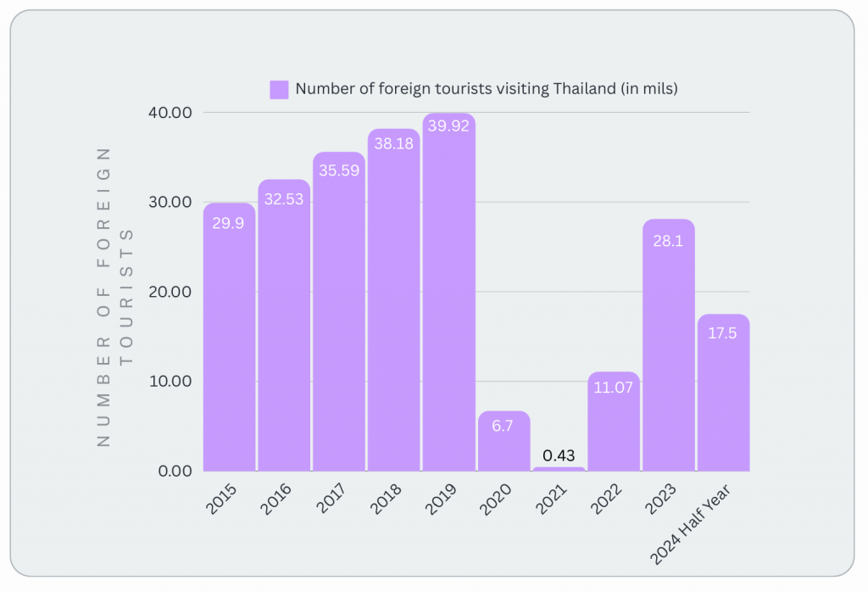
Task: Select the 2015 bar showing 29.9
Action: tap(229, 339)
